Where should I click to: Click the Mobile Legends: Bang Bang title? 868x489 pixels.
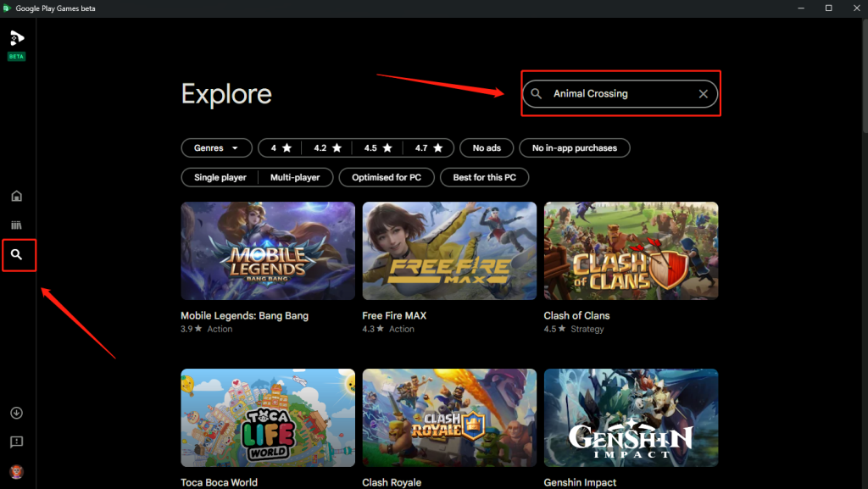click(x=245, y=316)
